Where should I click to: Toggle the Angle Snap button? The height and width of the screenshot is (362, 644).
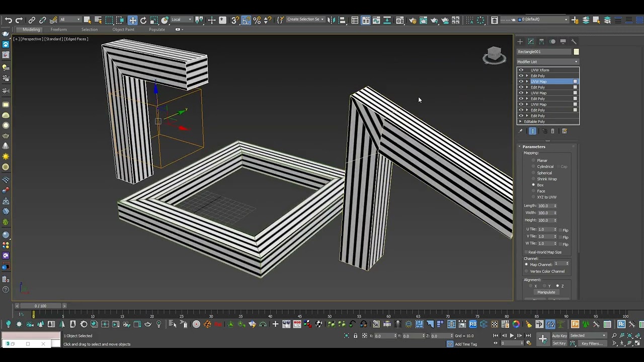click(246, 20)
